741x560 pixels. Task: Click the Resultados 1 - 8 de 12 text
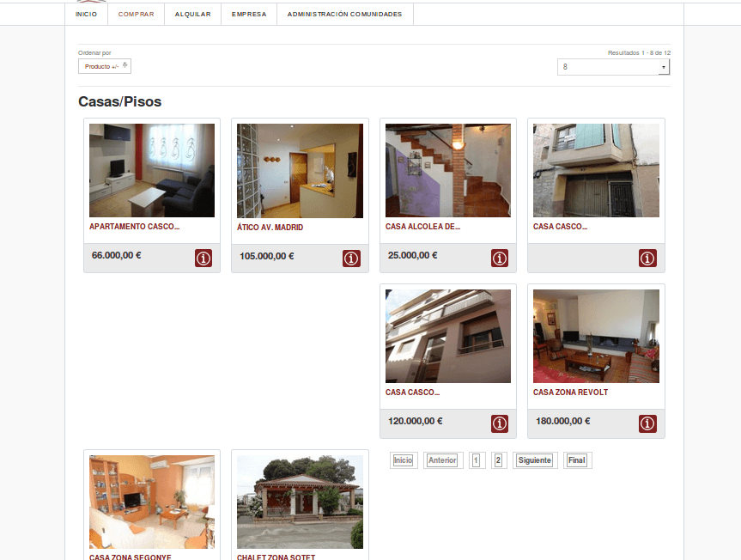pyautogui.click(x=639, y=53)
